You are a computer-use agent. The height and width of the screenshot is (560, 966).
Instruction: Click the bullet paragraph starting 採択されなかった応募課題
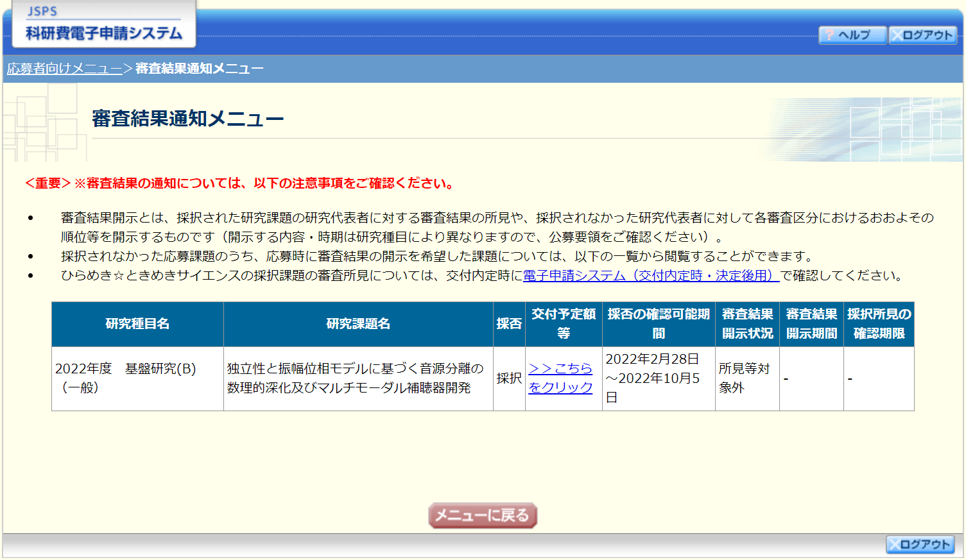(x=438, y=257)
